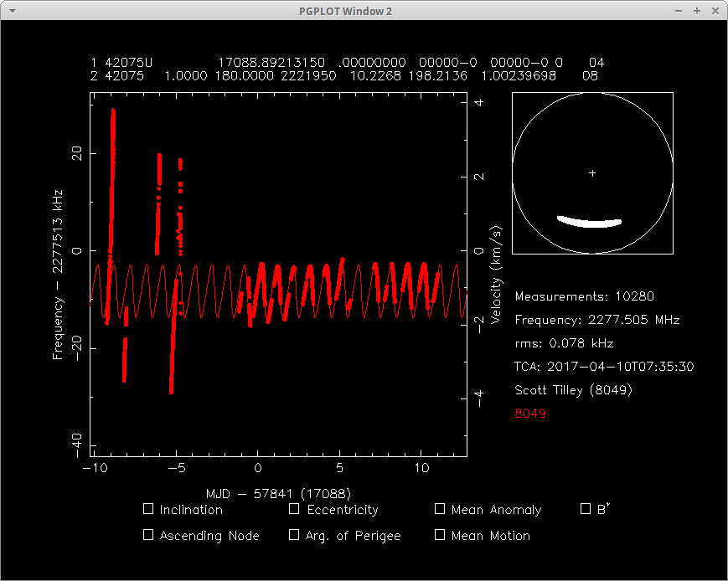The image size is (728, 581).
Task: Click the PGPLOT Window 2 title text
Action: tap(345, 11)
